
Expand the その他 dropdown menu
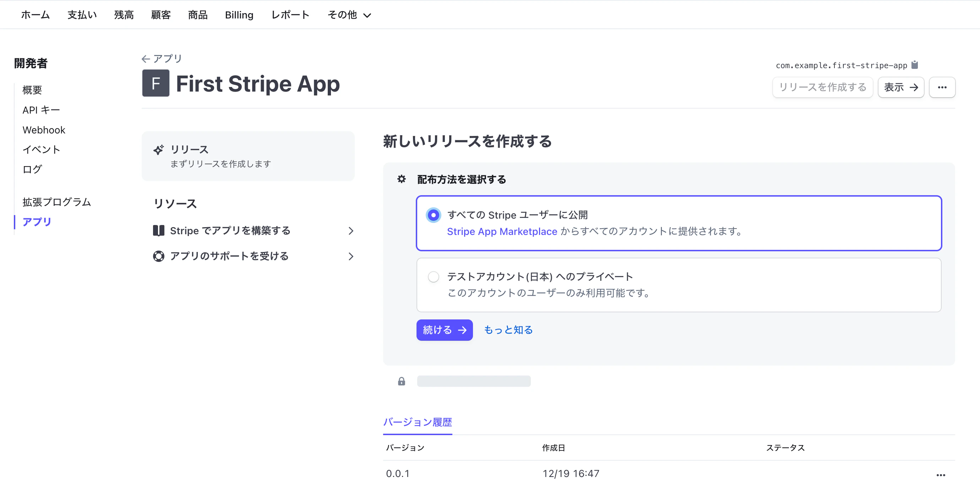point(349,15)
